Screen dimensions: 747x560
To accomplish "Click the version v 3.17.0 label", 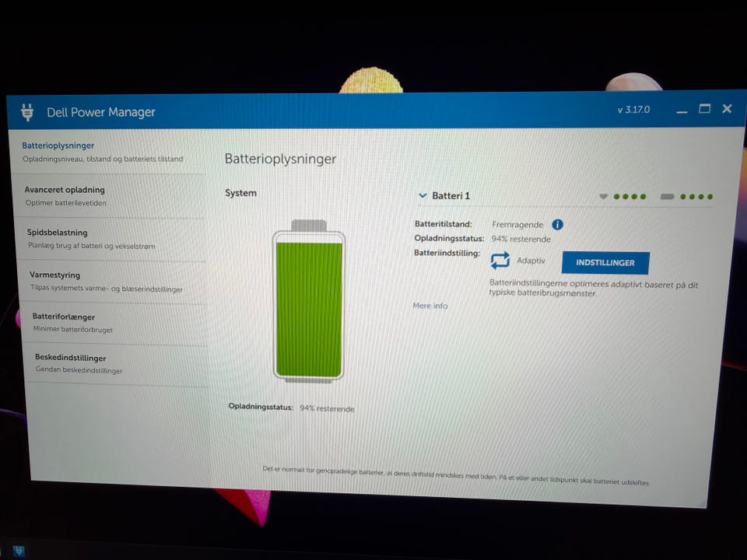I will 633,110.
